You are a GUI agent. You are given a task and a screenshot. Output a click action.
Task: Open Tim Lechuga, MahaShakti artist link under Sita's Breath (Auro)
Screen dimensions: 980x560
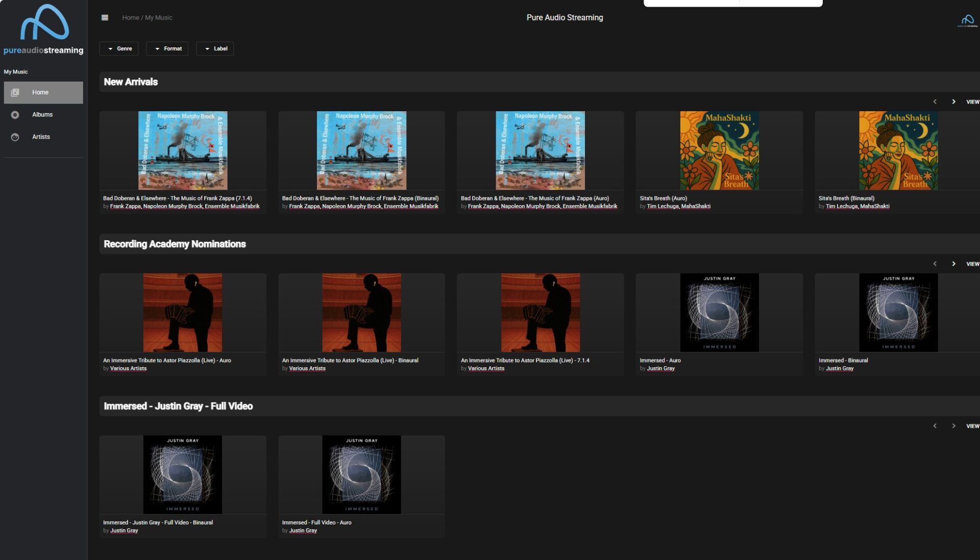click(678, 207)
